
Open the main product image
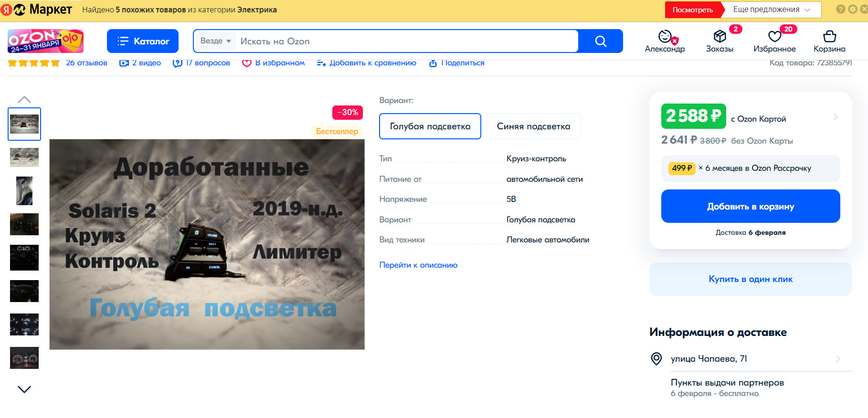[x=207, y=244]
